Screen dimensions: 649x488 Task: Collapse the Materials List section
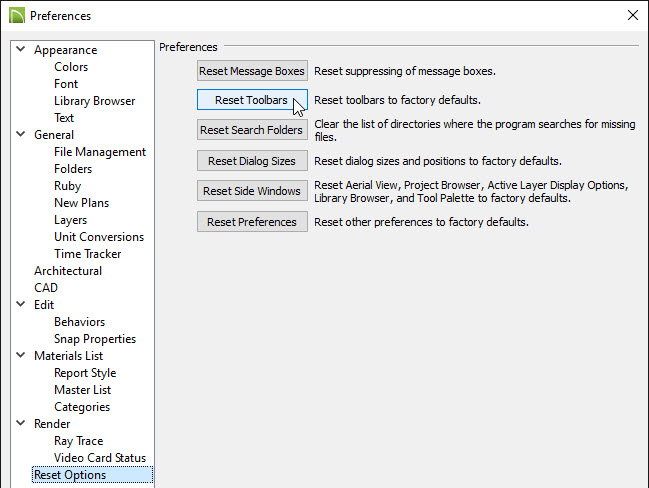tap(21, 355)
